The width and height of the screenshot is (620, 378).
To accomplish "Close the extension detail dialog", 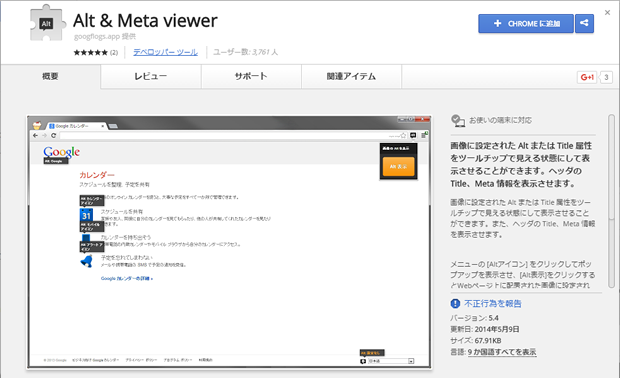I will pyautogui.click(x=607, y=13).
